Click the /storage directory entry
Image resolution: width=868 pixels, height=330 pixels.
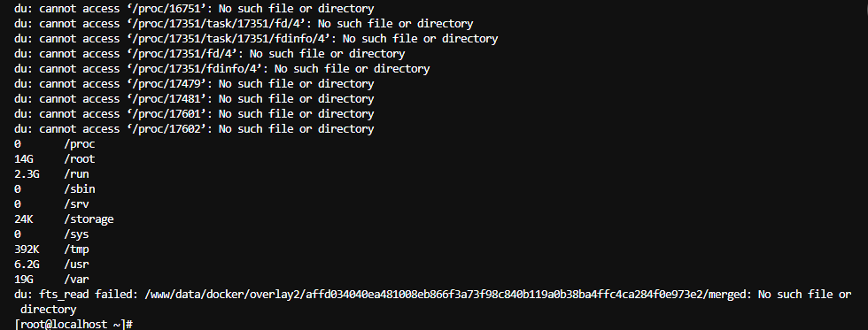(89, 219)
